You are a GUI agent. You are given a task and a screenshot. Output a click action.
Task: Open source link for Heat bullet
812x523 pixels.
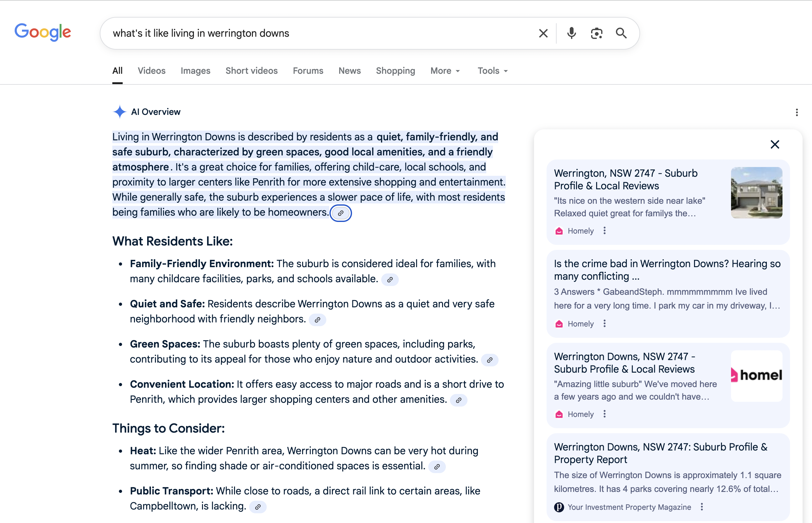437,466
